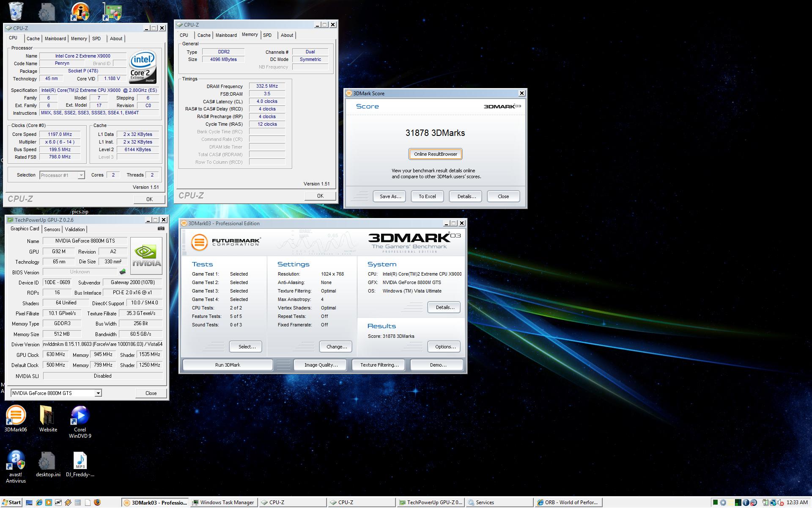Click the 31878 3DMarks score text

pos(435,133)
